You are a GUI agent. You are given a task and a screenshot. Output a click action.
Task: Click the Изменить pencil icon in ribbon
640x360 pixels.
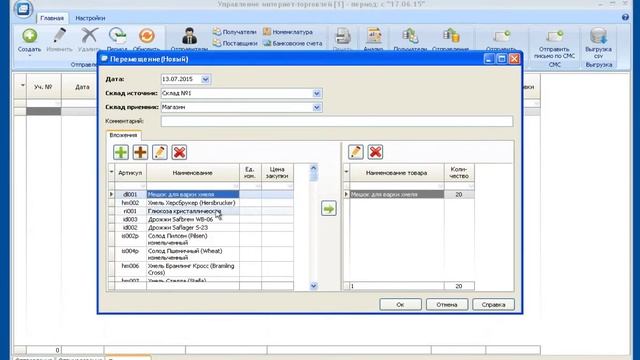point(60,36)
